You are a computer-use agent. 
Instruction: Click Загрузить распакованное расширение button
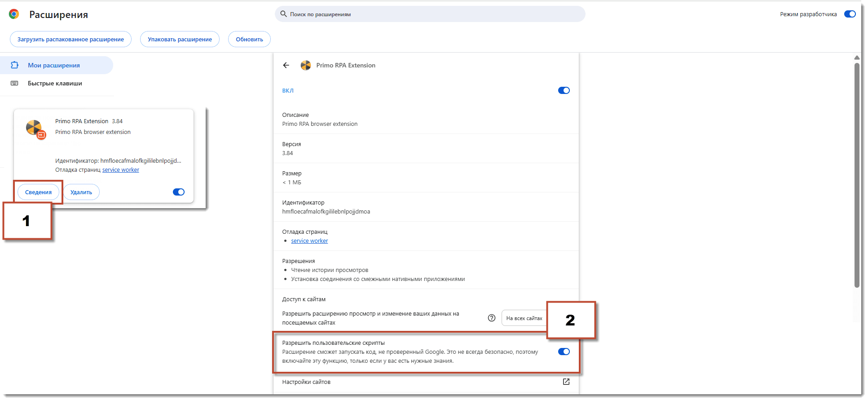click(x=70, y=39)
